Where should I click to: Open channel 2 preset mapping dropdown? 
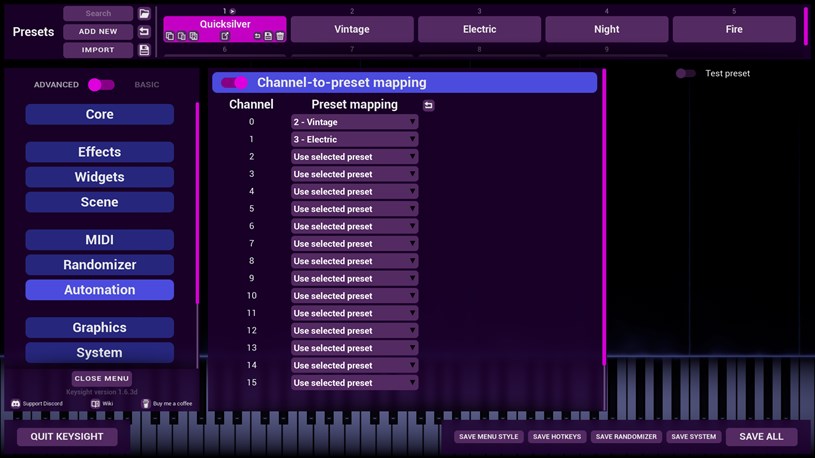click(x=354, y=157)
